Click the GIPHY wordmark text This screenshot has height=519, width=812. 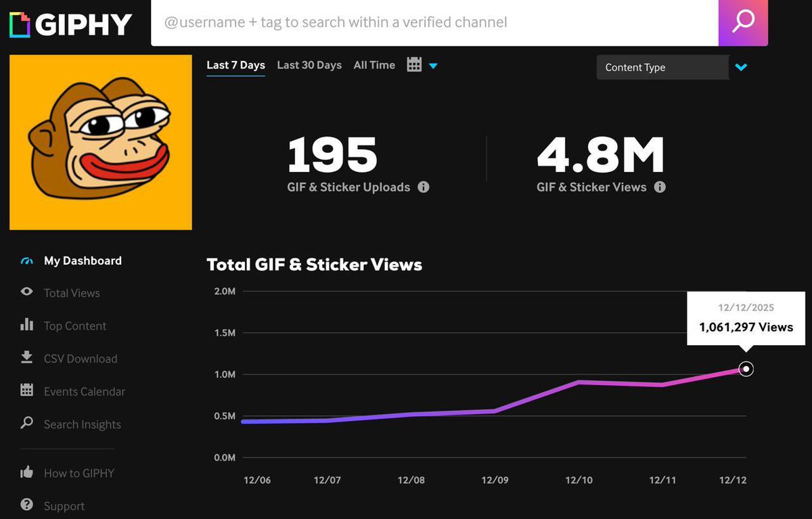84,24
